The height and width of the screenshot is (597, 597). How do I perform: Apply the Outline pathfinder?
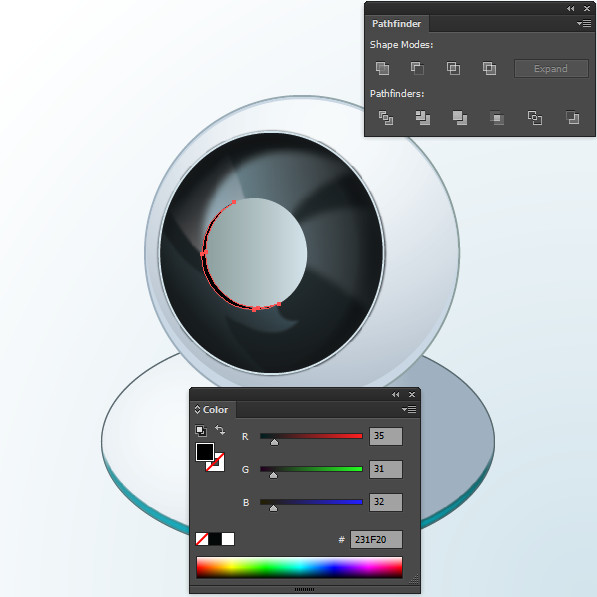click(x=535, y=118)
